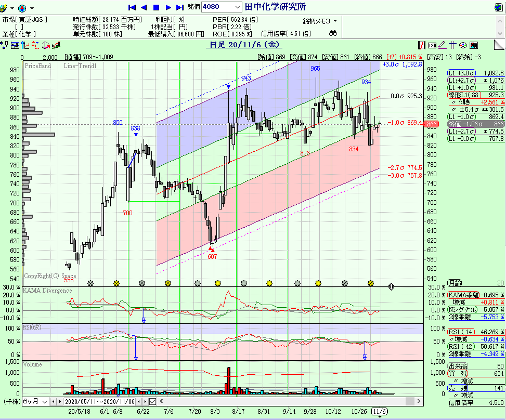
Task: Open the 銘柄メモ3 dropdown arrow
Action: (335, 21)
